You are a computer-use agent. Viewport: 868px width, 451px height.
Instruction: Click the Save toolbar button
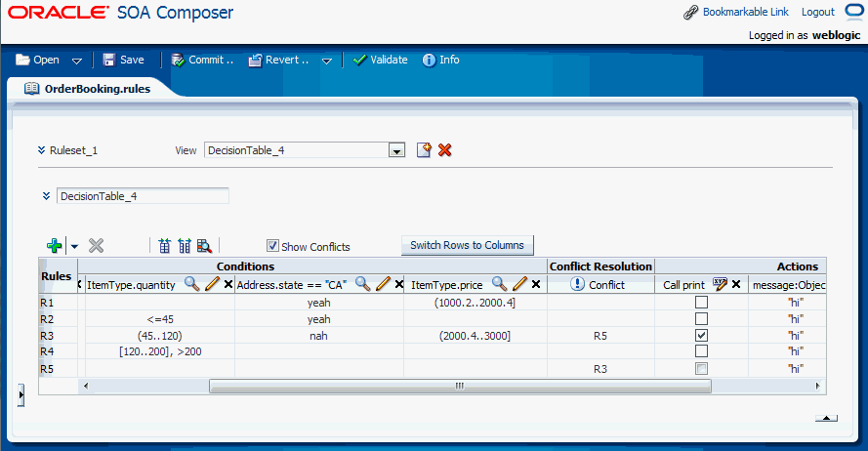[124, 60]
